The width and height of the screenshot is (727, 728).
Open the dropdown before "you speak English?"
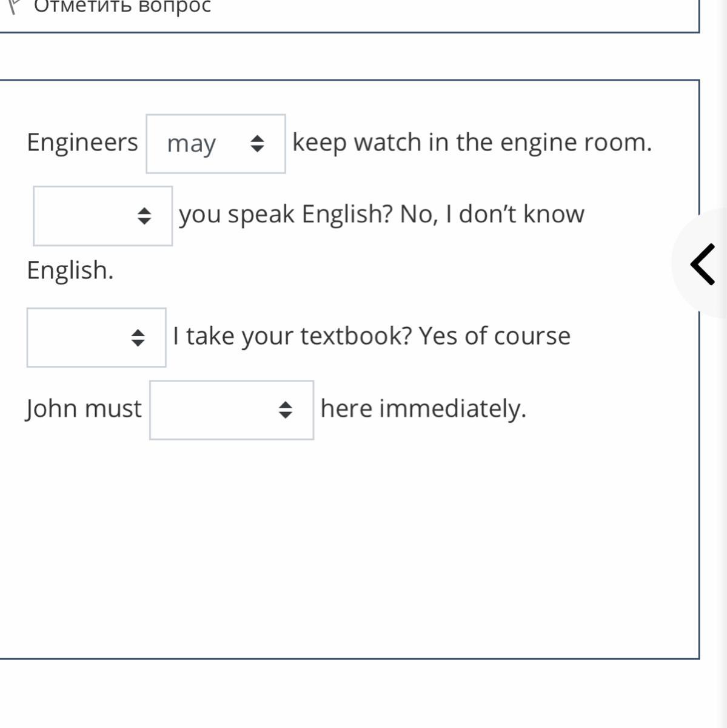pos(102,216)
